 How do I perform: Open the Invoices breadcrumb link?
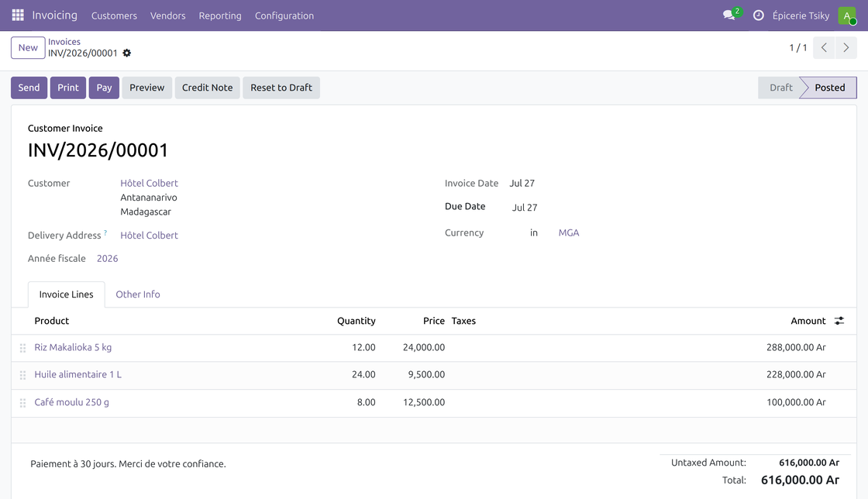click(64, 42)
